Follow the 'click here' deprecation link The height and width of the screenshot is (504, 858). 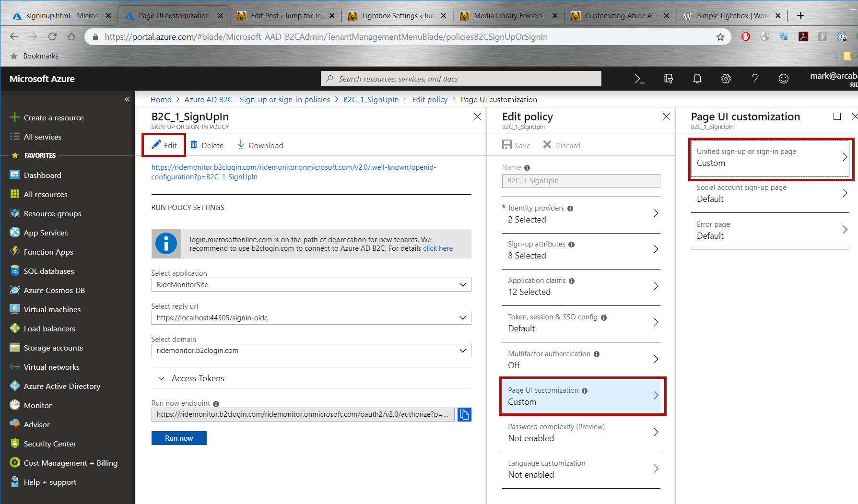tap(438, 248)
